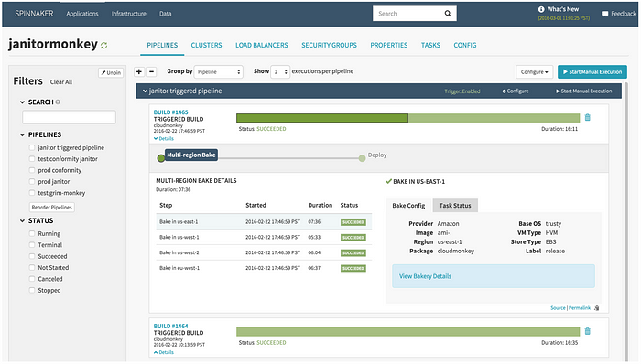Open the View Bakery Details link
Image resolution: width=641 pixels, height=364 pixels.
click(425, 276)
